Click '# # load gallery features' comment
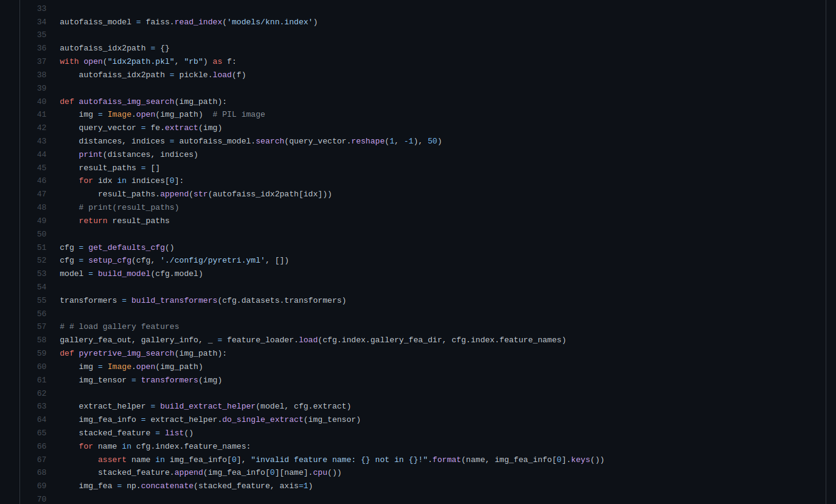836x504 pixels. coord(119,326)
